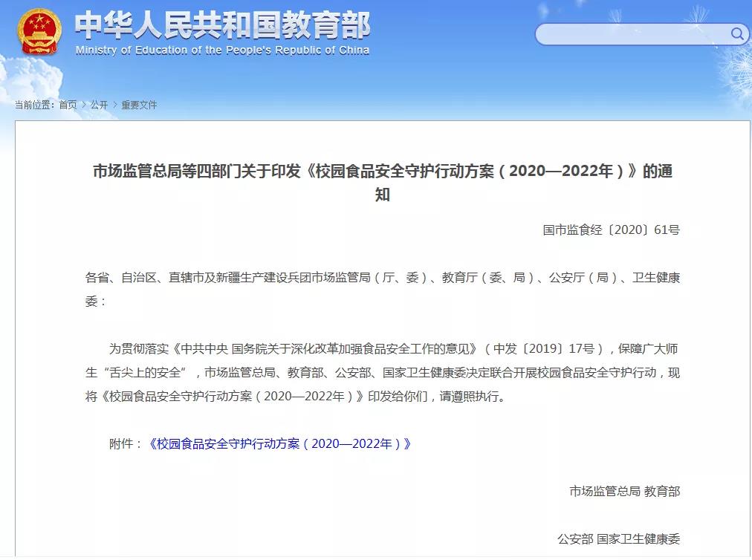Click the addressee line starting 各省、自治区
This screenshot has width=752, height=560.
click(383, 289)
